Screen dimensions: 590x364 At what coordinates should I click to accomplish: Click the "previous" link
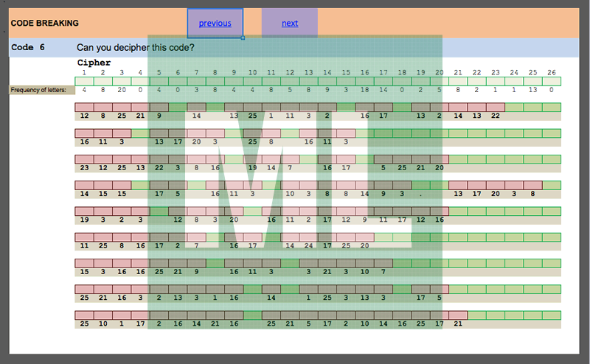pyautogui.click(x=215, y=24)
